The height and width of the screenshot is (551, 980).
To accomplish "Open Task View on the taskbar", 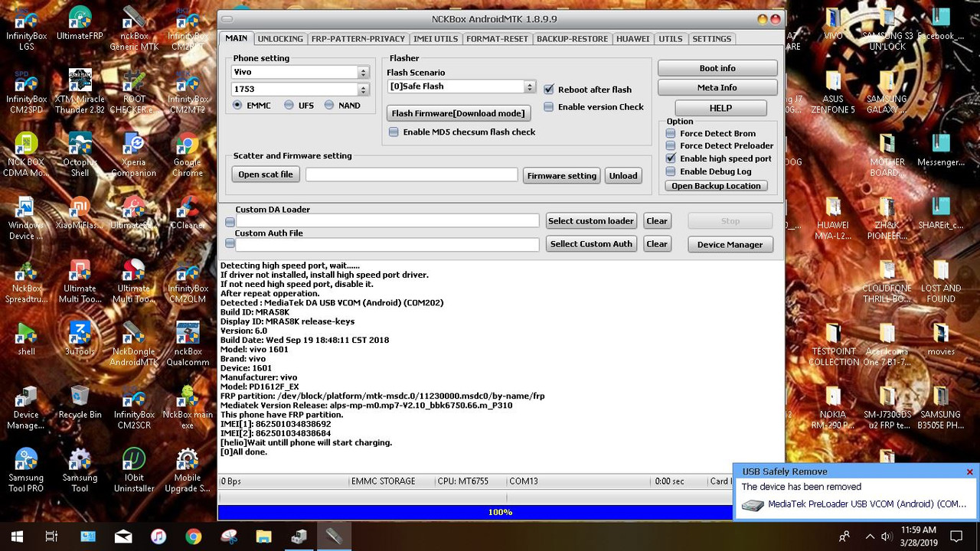I will pos(51,536).
